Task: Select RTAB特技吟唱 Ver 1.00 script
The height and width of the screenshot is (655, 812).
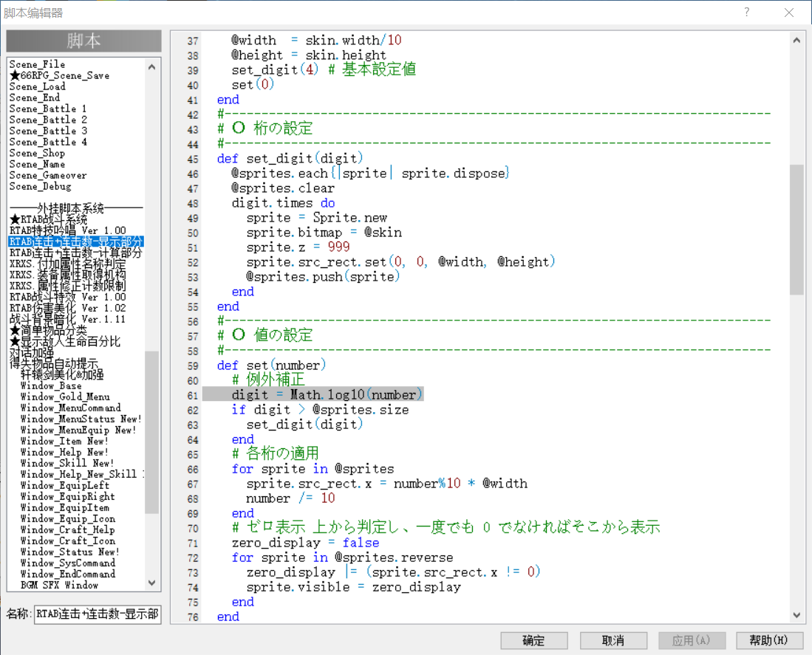Action: (x=68, y=230)
